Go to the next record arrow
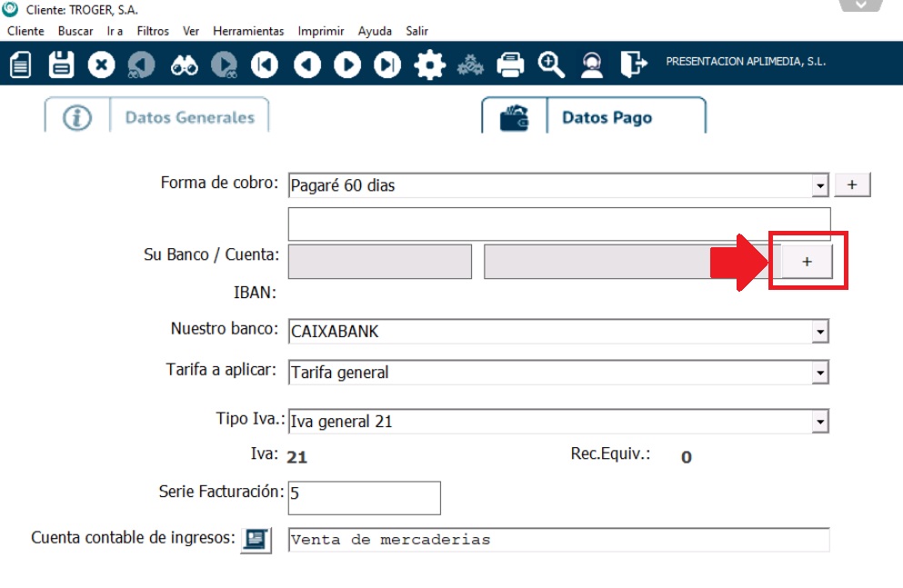903x588 pixels. pos(346,65)
